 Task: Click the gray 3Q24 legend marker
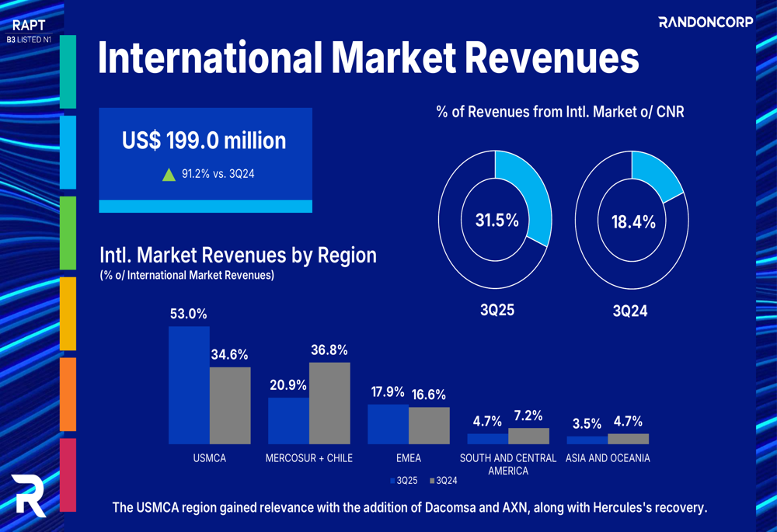pyautogui.click(x=432, y=482)
